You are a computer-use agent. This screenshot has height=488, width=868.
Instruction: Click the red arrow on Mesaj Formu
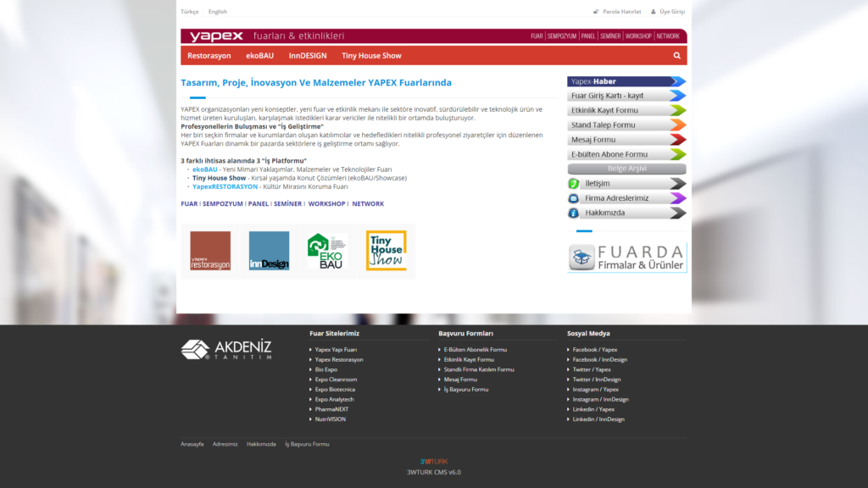[x=678, y=139]
